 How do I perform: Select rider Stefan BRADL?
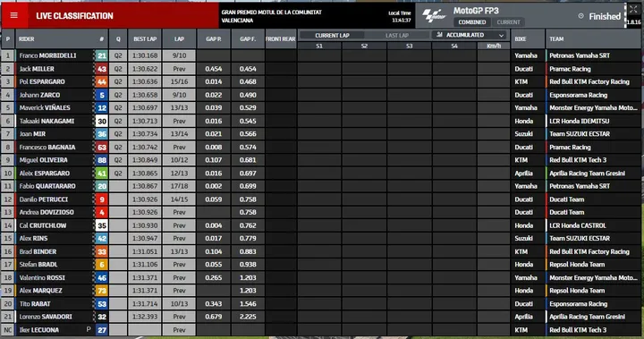coord(38,264)
